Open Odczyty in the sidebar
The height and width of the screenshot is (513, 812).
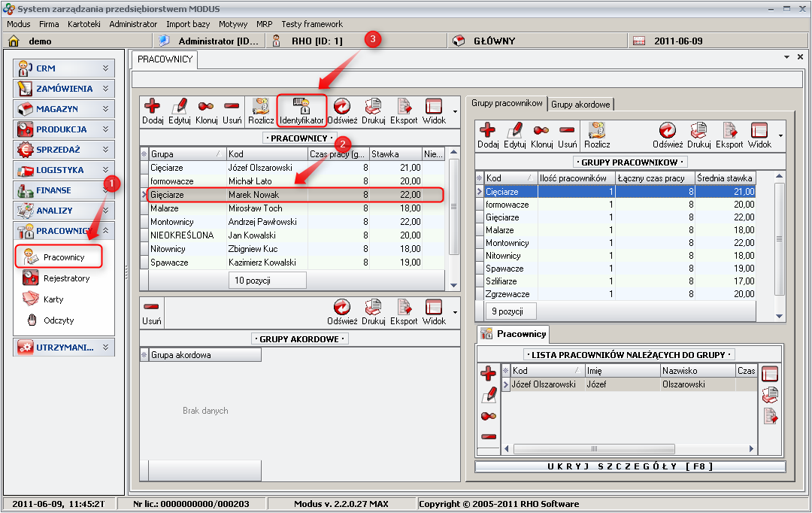[59, 320]
